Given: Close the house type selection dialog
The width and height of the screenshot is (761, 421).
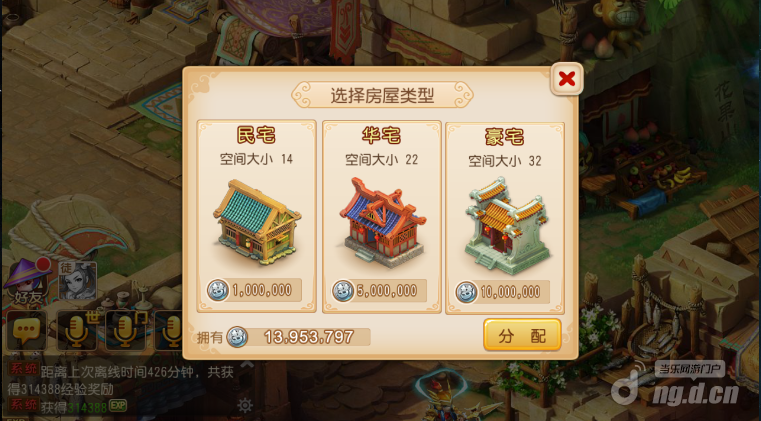Looking at the screenshot, I should point(566,79).
